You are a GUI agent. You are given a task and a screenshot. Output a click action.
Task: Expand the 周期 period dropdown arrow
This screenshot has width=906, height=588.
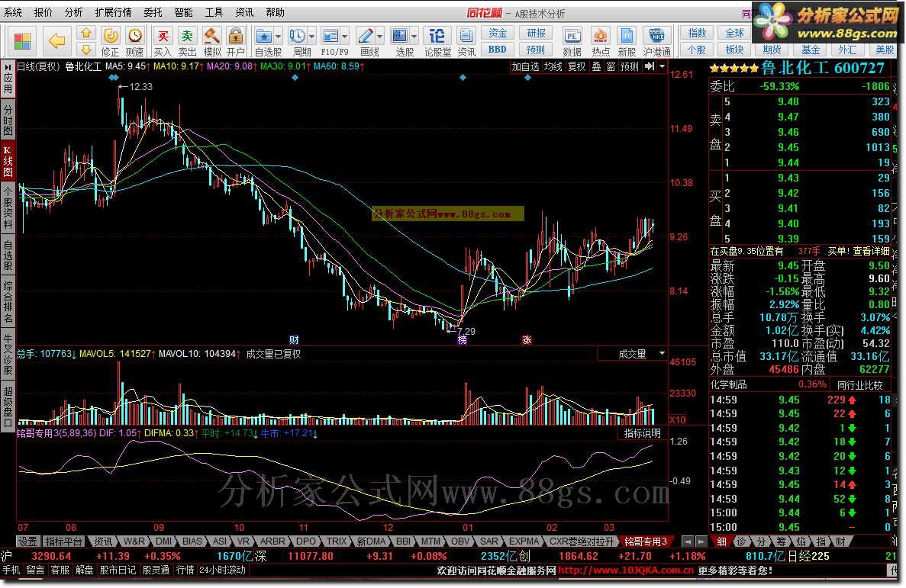311,37
